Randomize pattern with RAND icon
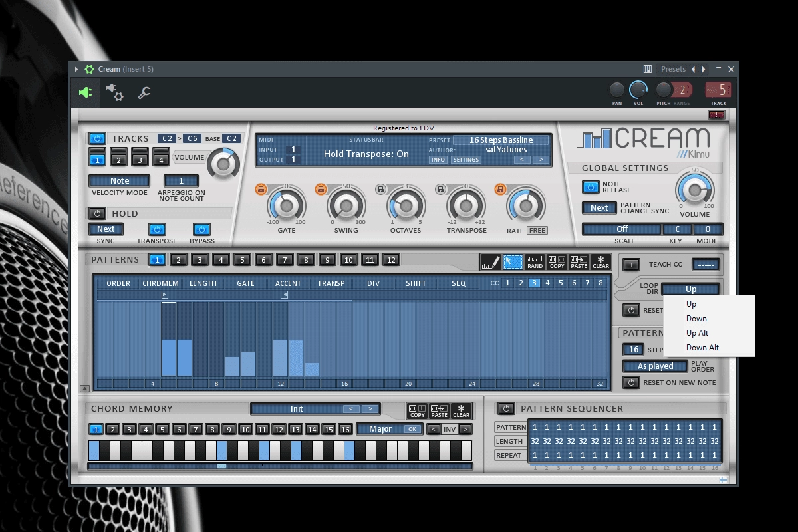Image resolution: width=798 pixels, height=532 pixels. pyautogui.click(x=535, y=262)
